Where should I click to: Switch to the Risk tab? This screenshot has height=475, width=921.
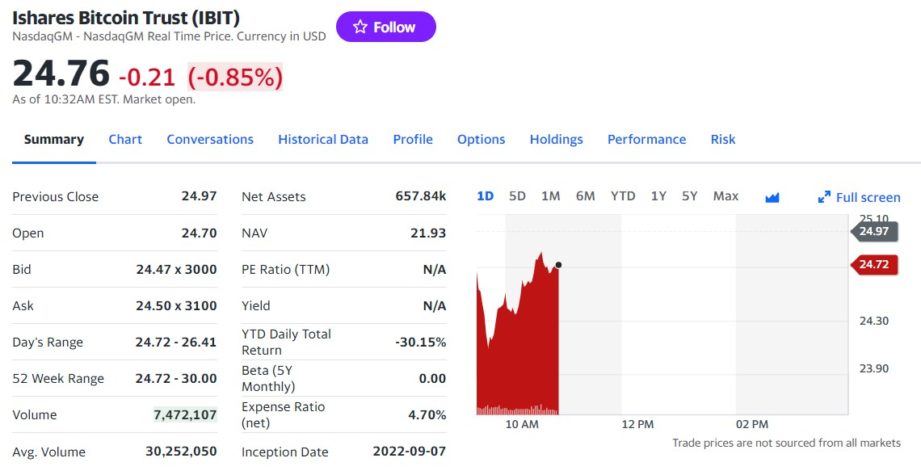click(x=723, y=139)
